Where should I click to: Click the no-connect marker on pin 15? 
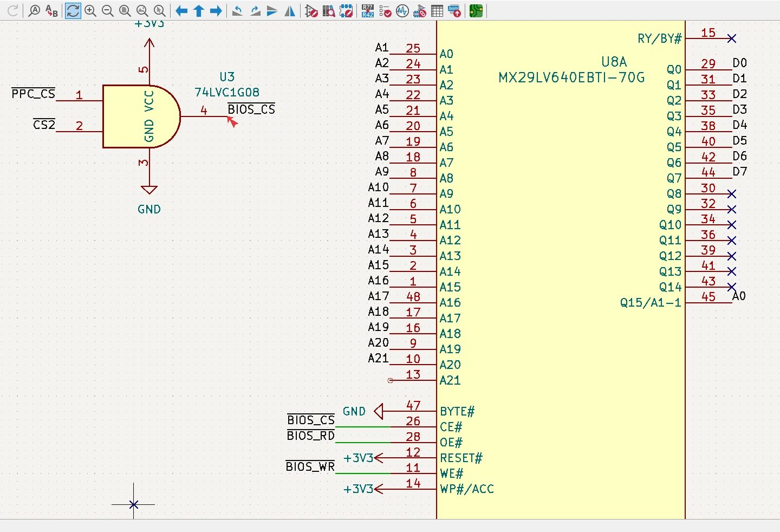click(x=732, y=38)
